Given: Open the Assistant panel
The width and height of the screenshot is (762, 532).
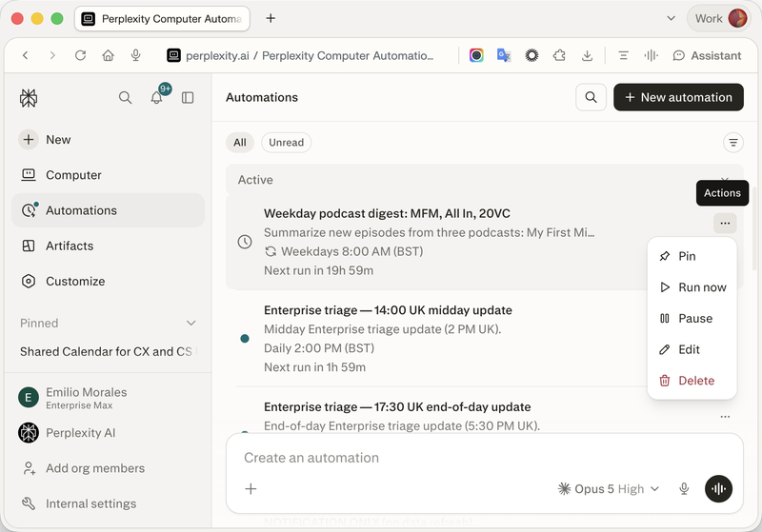Looking at the screenshot, I should tap(707, 56).
